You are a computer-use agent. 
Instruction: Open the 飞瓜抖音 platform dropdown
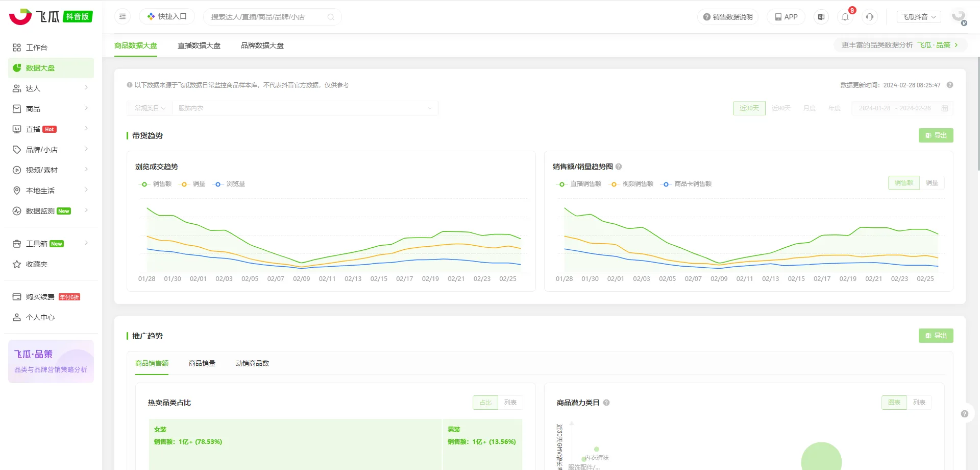point(919,17)
